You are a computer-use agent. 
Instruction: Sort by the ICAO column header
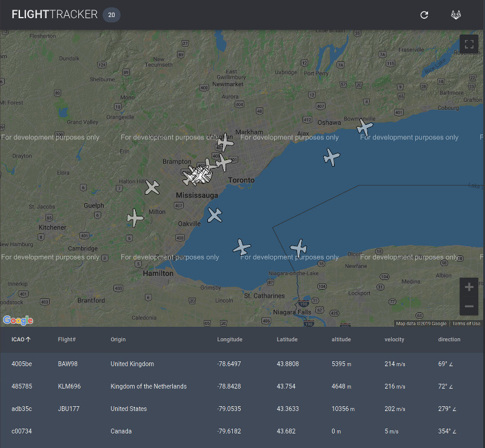[18, 339]
